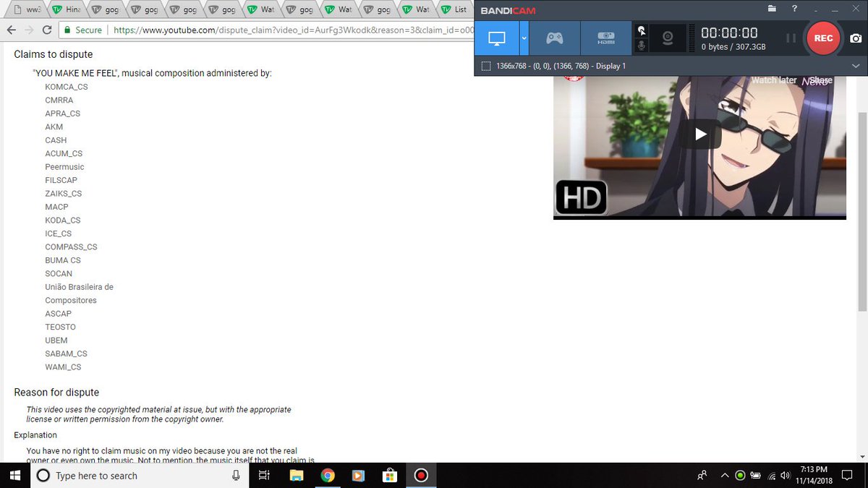
Task: Click the Bandicam pause button
Action: [791, 38]
